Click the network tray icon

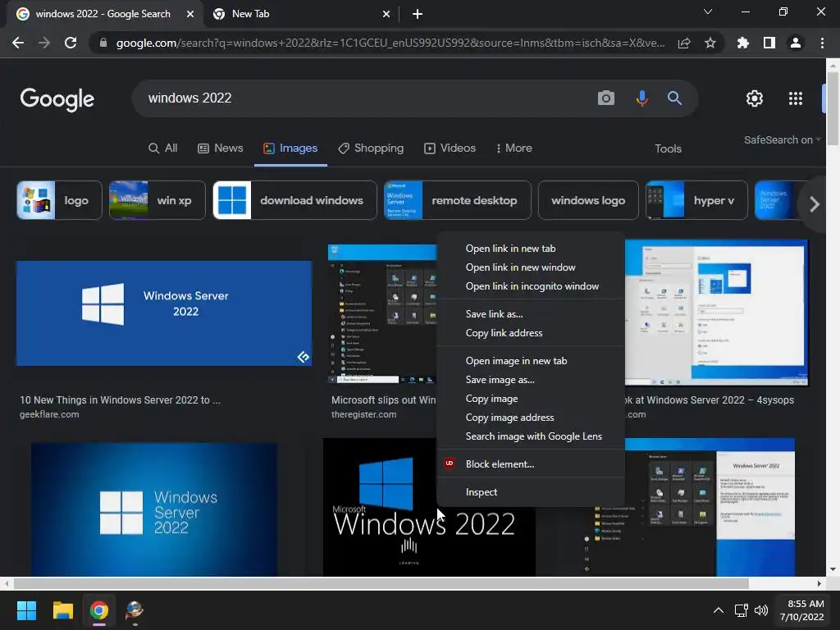click(x=741, y=610)
